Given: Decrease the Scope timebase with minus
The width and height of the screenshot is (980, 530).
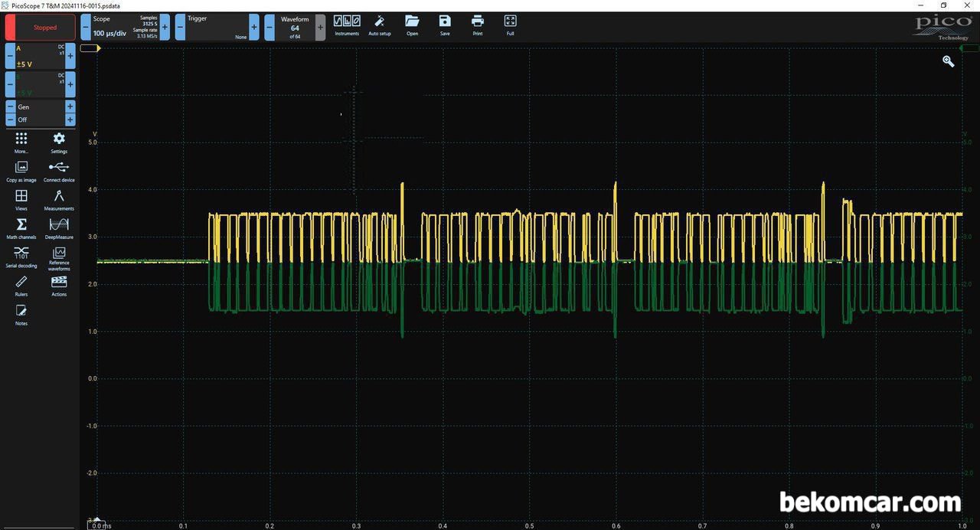Looking at the screenshot, I should (x=86, y=27).
